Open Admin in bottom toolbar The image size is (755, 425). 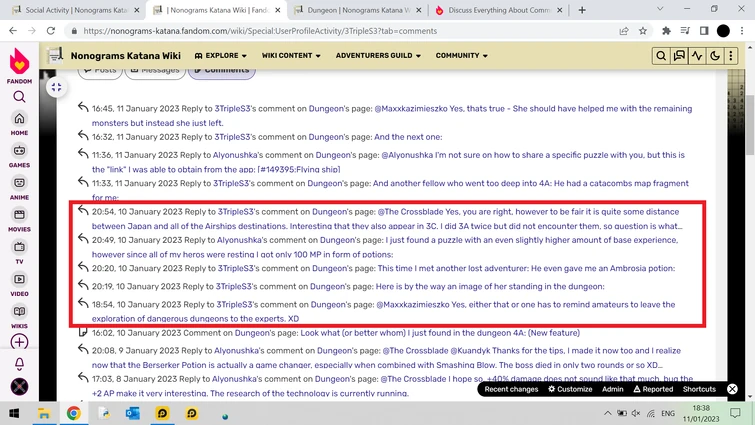[612, 389]
